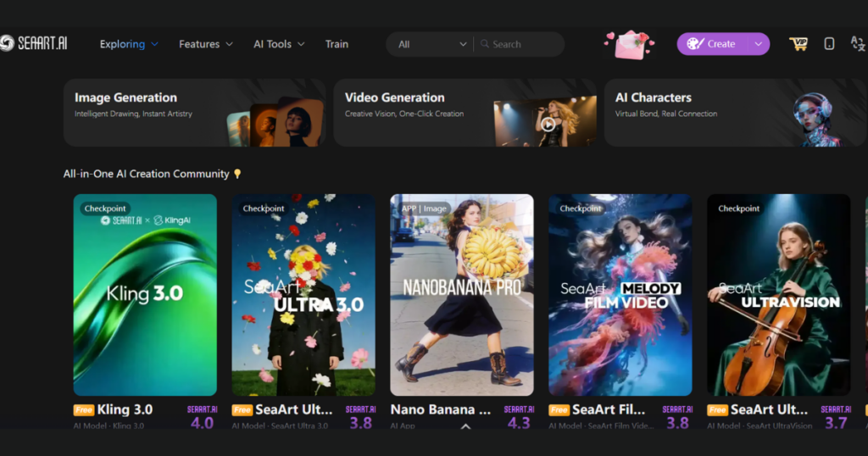Open the AI Tools menu

279,44
